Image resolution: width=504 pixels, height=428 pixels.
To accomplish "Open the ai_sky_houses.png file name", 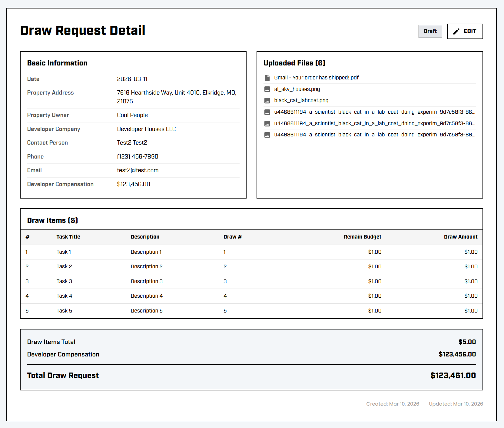I will (x=297, y=89).
